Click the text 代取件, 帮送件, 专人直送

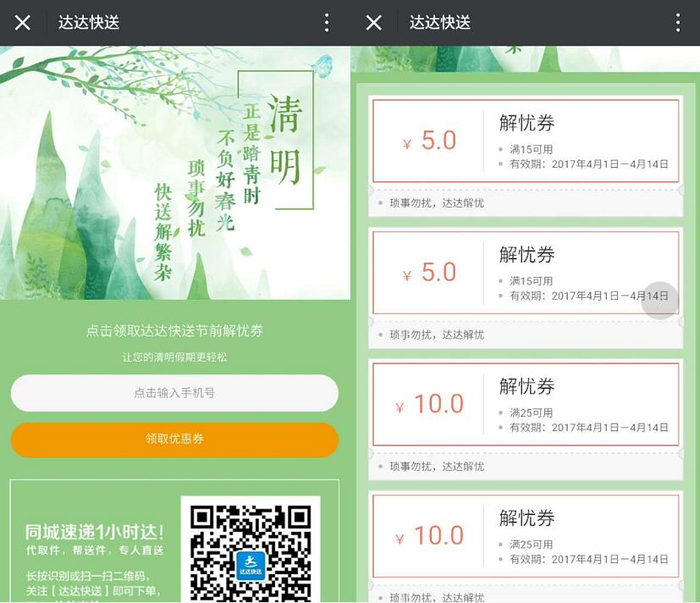pyautogui.click(x=95, y=550)
